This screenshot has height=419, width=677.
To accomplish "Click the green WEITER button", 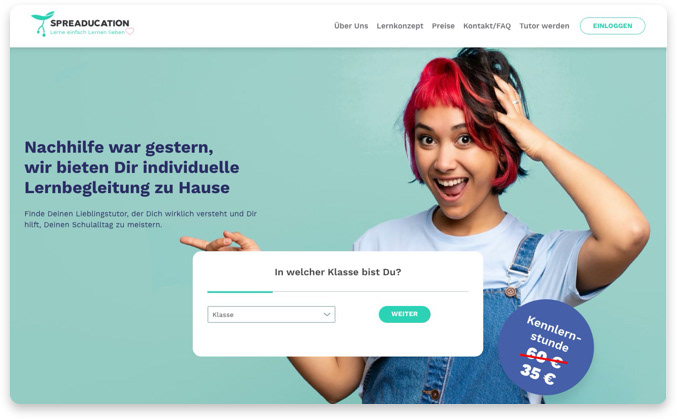I will click(405, 314).
